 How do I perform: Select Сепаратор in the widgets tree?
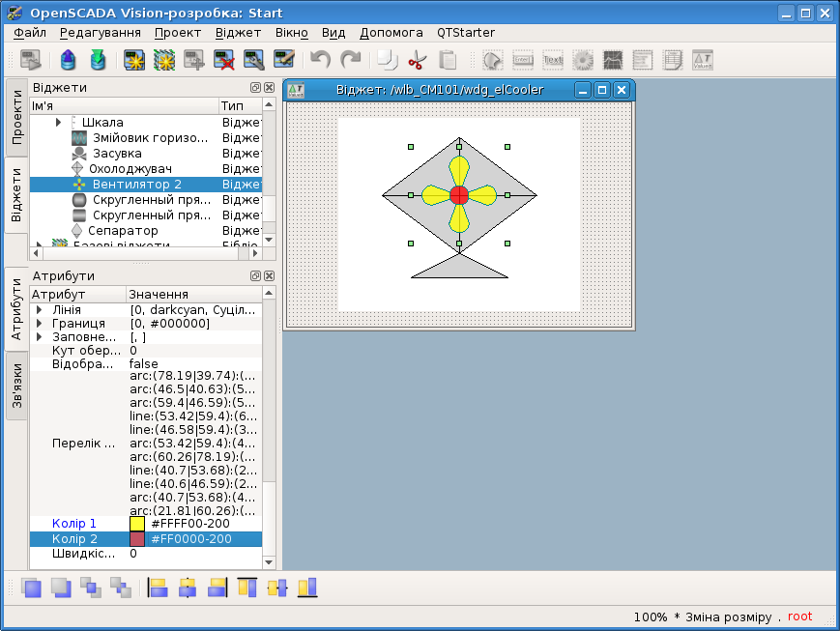pos(122,231)
